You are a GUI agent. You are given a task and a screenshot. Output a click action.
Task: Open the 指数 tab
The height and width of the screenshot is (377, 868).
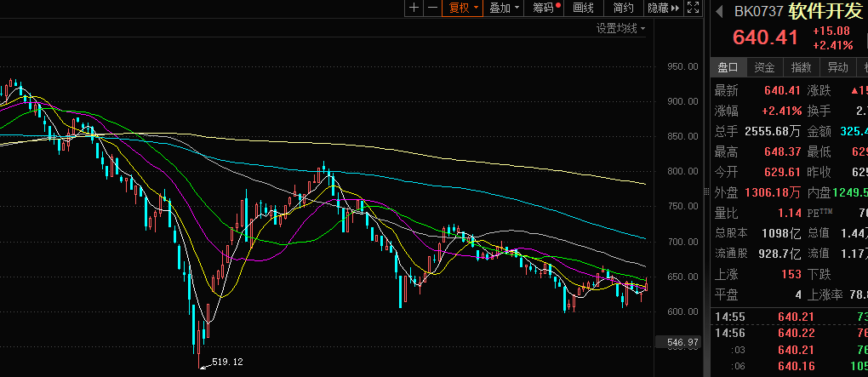tap(802, 67)
